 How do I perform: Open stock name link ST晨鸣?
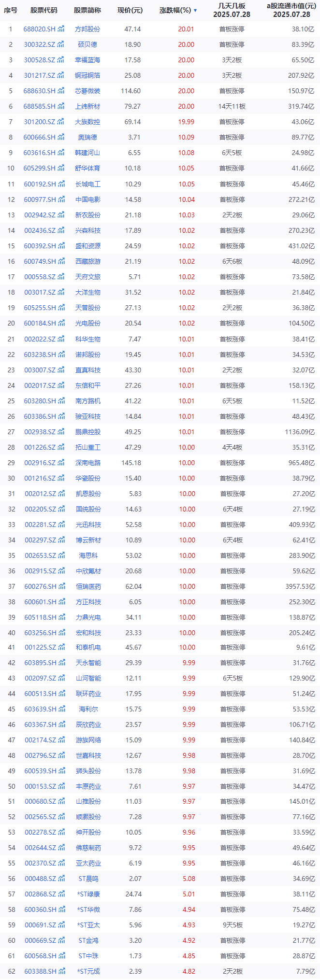click(x=88, y=879)
